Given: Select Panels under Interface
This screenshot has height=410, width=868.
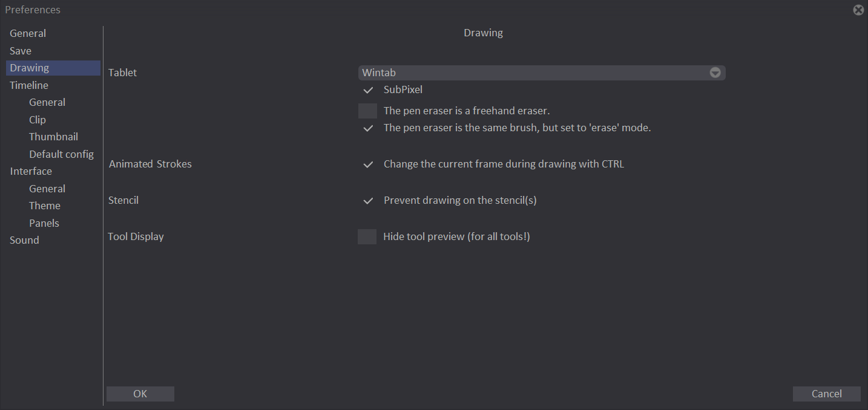Looking at the screenshot, I should click(x=44, y=223).
